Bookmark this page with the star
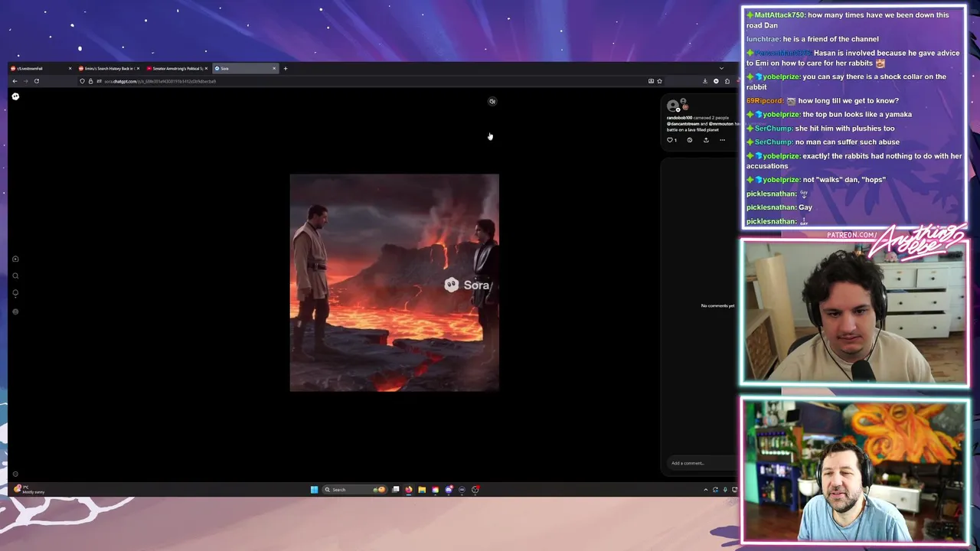The image size is (980, 551). pos(659,81)
